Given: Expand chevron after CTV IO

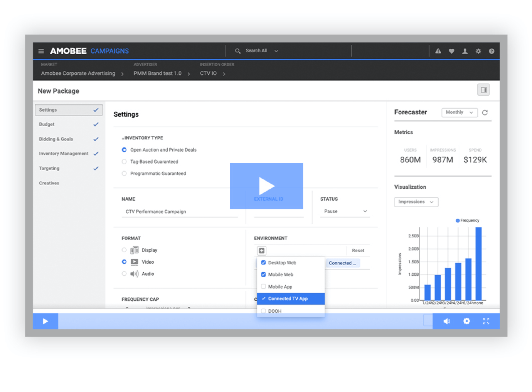Looking at the screenshot, I should (224, 74).
